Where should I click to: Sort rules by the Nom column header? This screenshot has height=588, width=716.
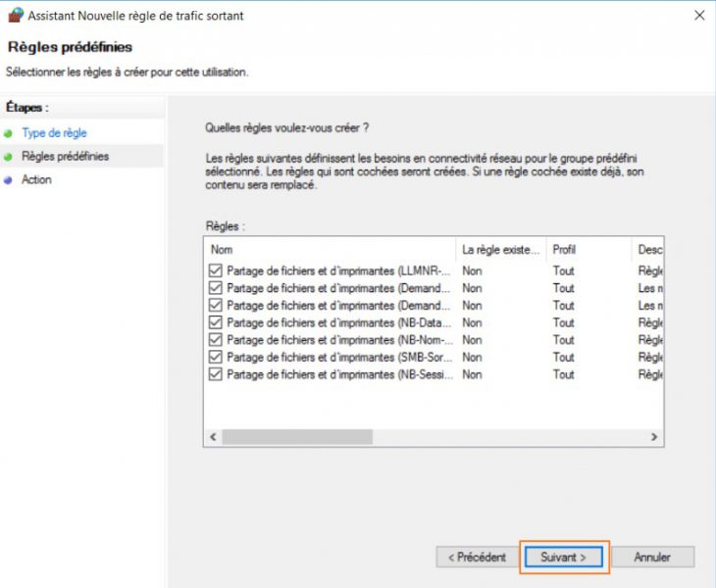pyautogui.click(x=330, y=250)
